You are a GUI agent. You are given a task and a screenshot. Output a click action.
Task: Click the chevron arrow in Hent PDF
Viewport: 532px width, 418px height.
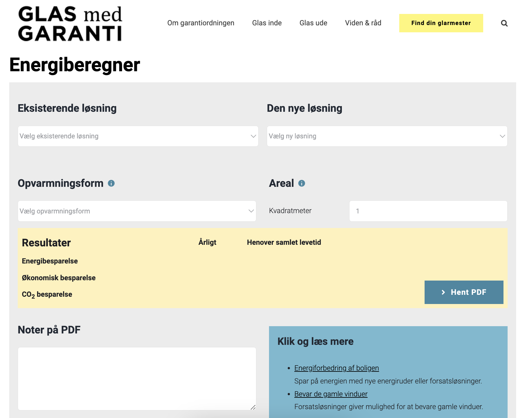443,292
